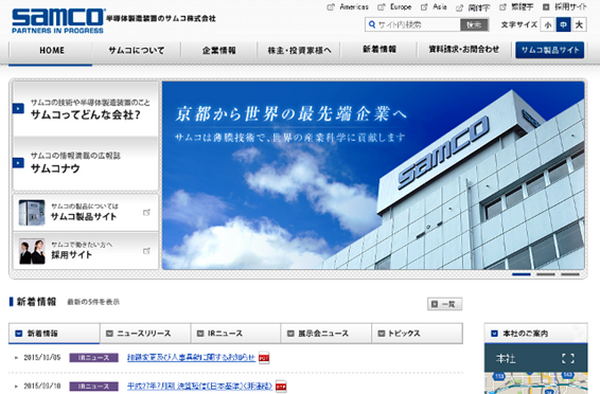Image resolution: width=600 pixels, height=394 pixels.
Task: Switch to IRニュース tab
Action: click(x=236, y=334)
